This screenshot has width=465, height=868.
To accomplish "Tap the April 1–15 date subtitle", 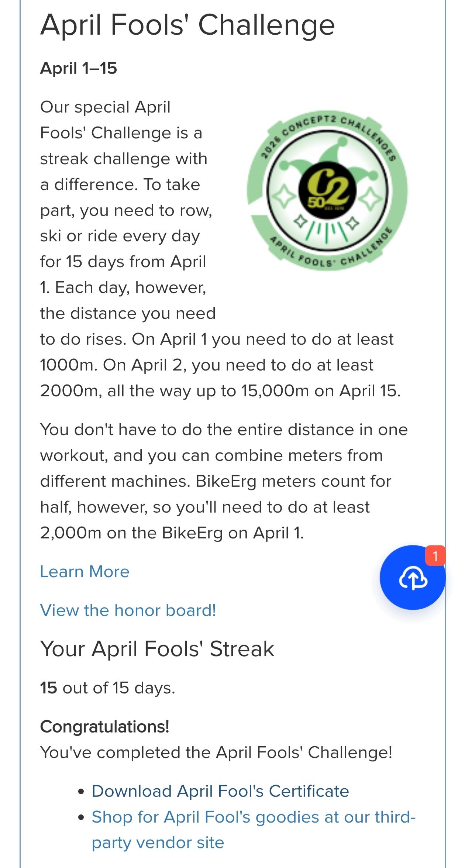I will point(78,68).
